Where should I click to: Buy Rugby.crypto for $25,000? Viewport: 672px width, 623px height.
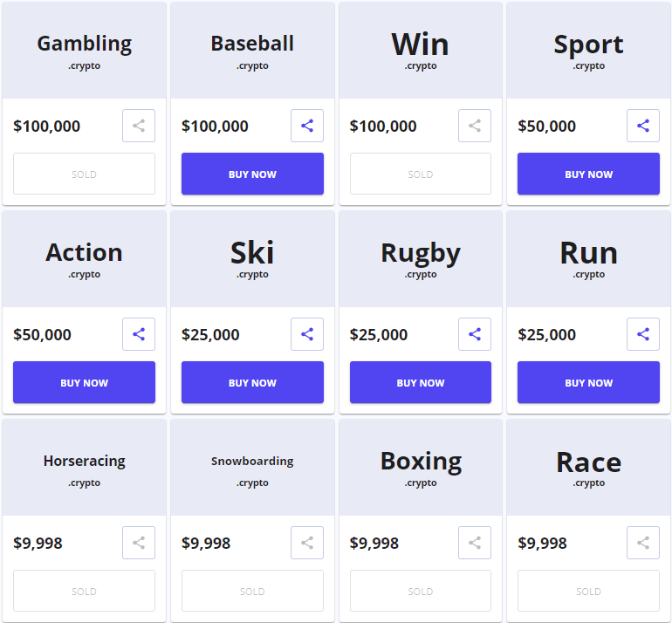click(x=421, y=382)
